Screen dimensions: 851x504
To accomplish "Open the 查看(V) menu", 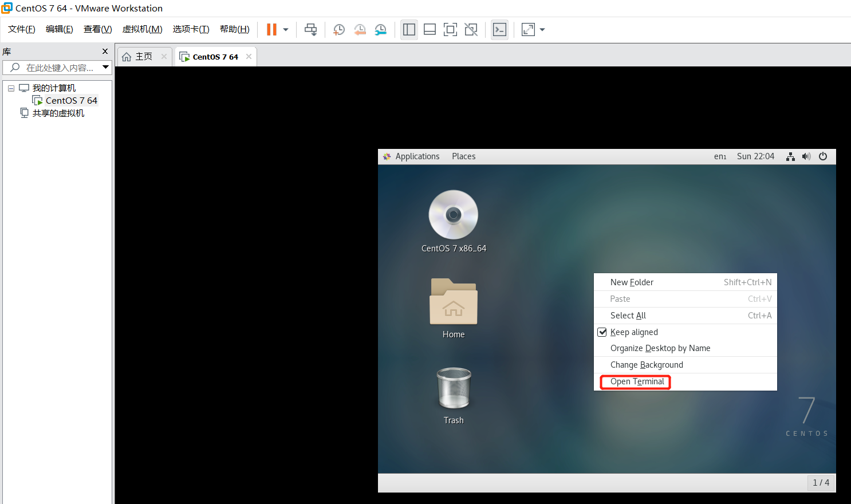I will 98,29.
